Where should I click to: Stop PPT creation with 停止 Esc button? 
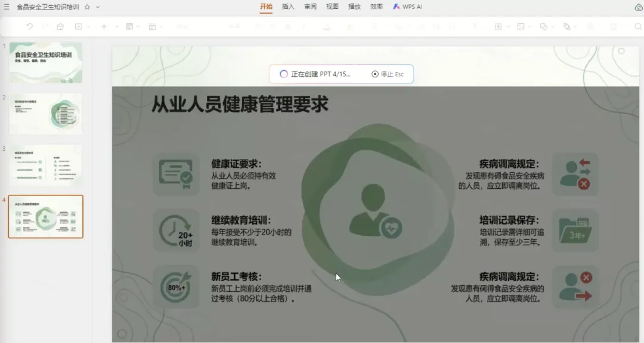(x=388, y=74)
